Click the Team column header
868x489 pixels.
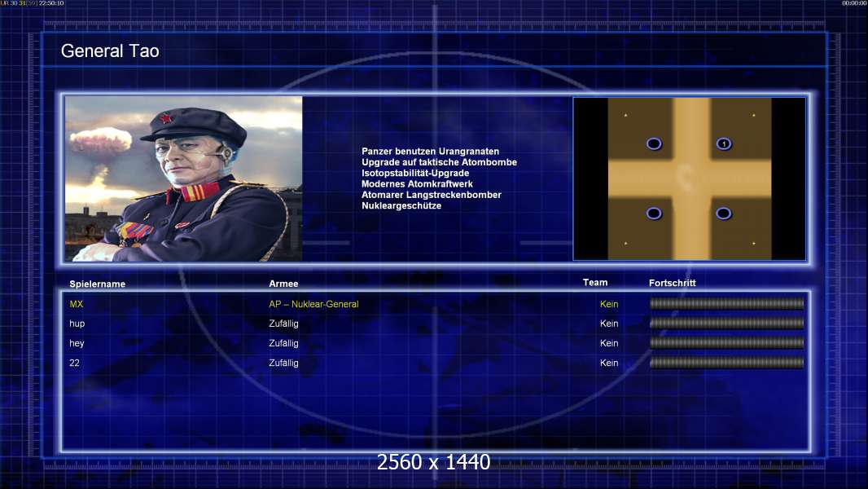point(595,283)
